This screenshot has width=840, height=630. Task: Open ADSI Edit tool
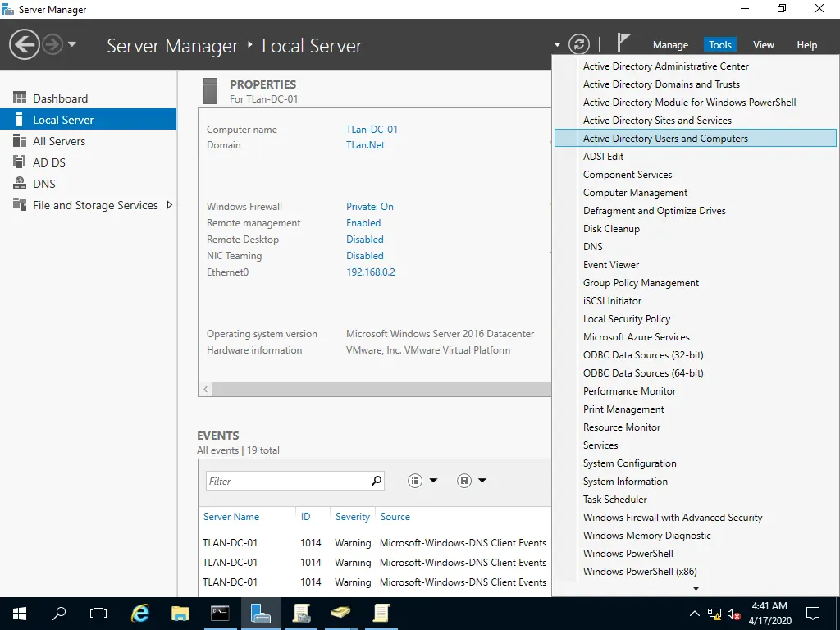(696, 157)
